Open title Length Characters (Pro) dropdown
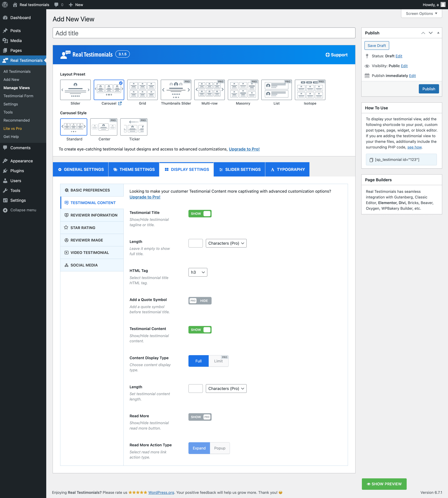448x498 pixels. (226, 243)
